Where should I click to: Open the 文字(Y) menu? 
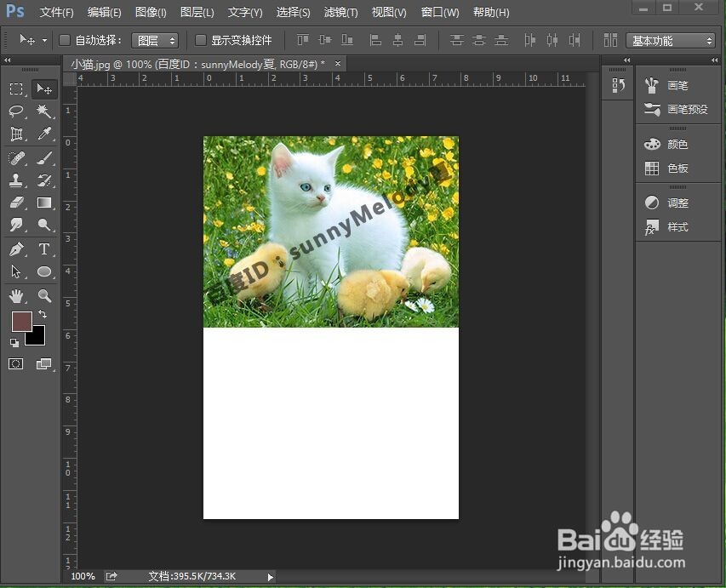click(x=245, y=13)
